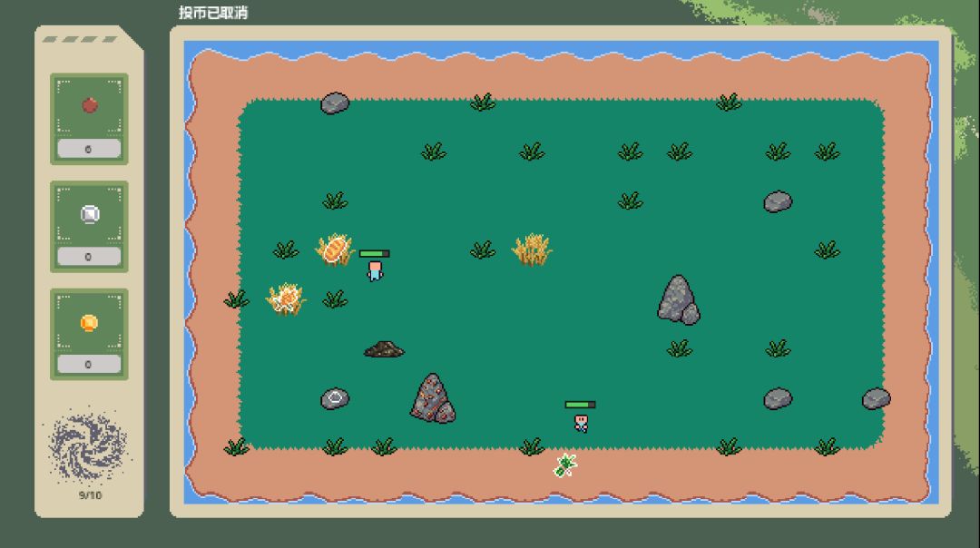Screen dimensions: 980x548
Task: Click the 0 count under the apple
Action: [x=89, y=149]
